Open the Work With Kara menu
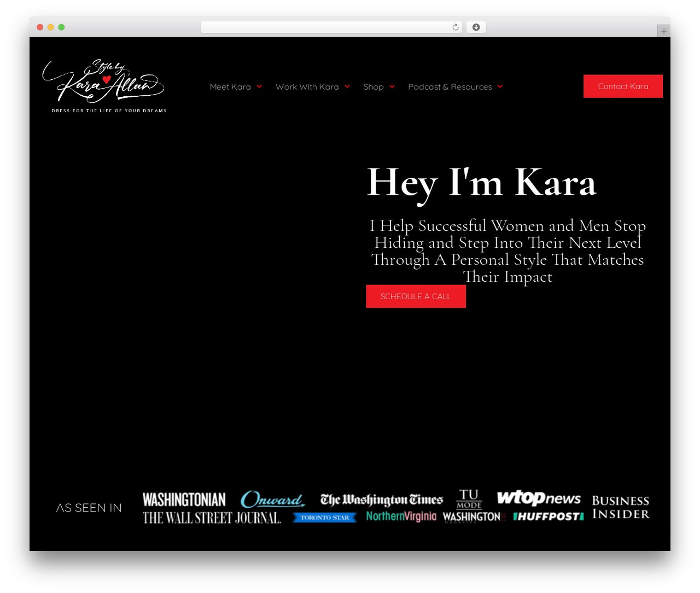This screenshot has width=700, height=593. pyautogui.click(x=307, y=86)
